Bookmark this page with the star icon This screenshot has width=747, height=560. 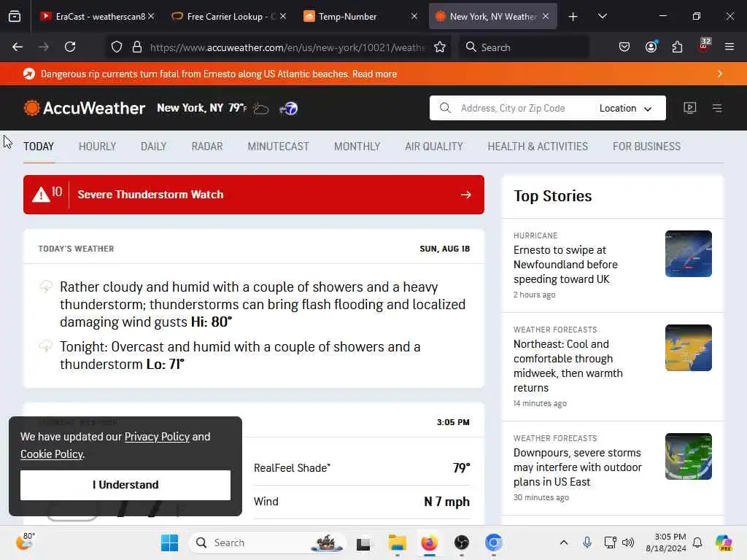pos(440,47)
